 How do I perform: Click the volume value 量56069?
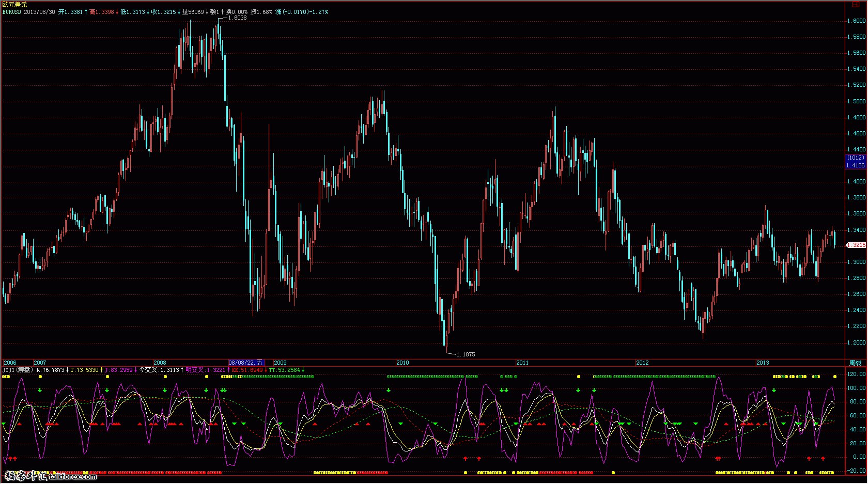coord(193,12)
